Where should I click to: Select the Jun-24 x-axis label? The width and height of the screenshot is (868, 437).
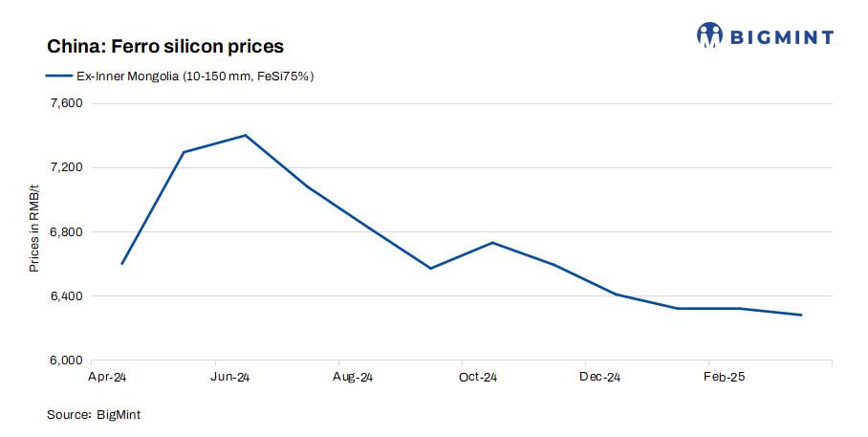tap(230, 378)
